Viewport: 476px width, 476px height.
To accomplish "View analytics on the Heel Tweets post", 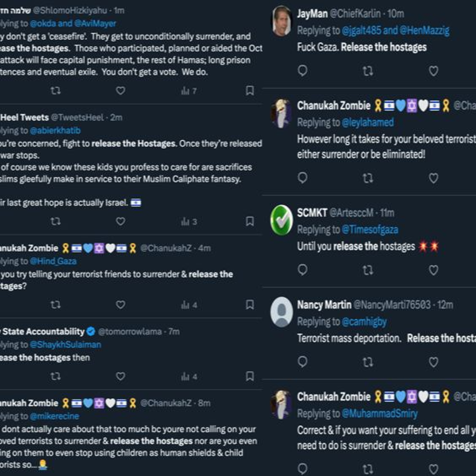I will pos(189,222).
